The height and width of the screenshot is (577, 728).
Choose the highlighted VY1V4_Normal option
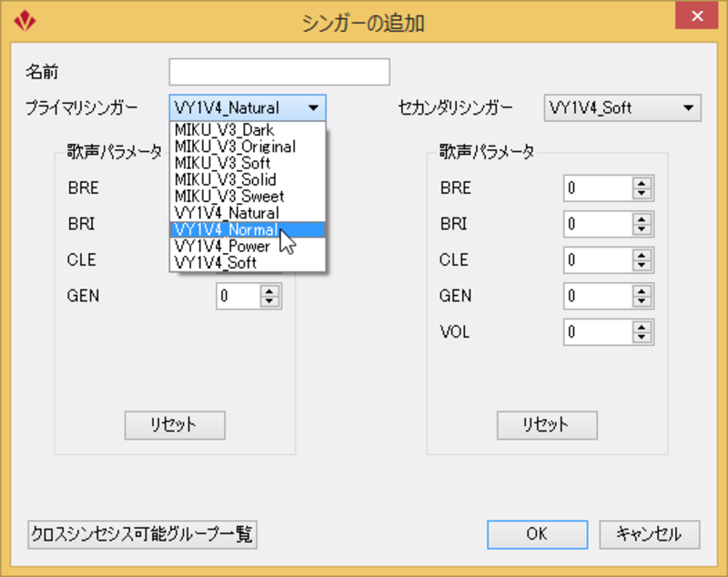click(x=226, y=229)
